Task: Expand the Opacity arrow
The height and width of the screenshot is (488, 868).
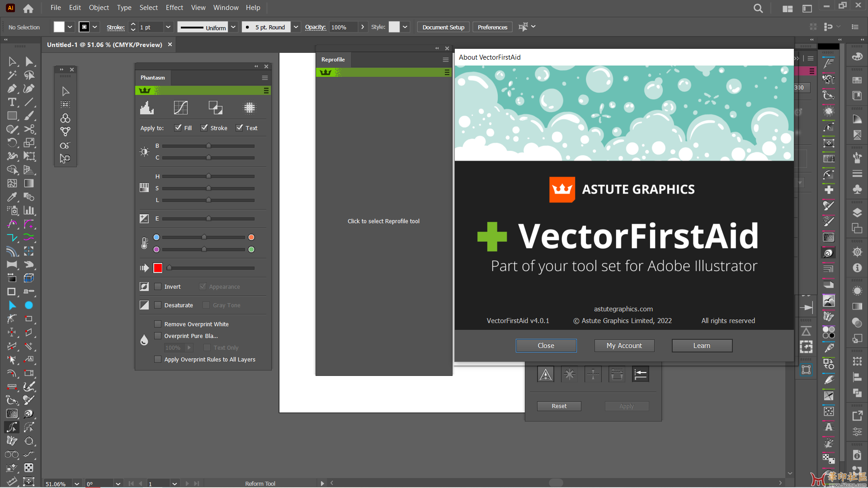Action: pos(362,27)
